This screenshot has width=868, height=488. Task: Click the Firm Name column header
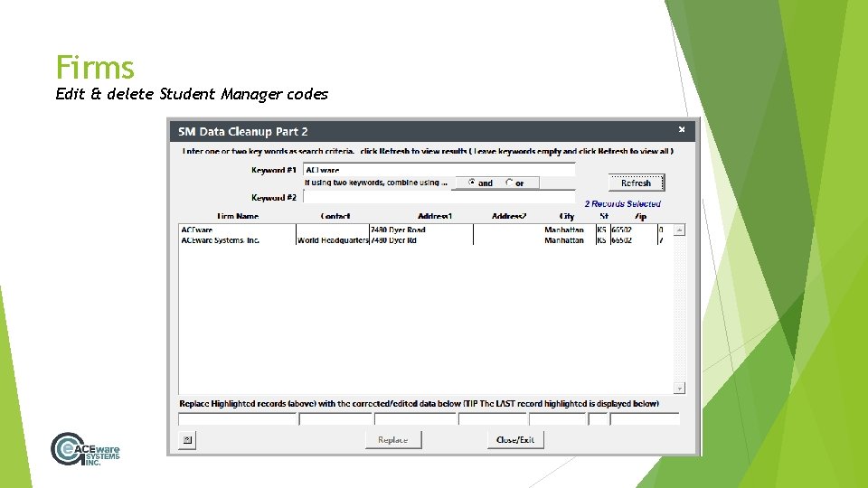238,216
